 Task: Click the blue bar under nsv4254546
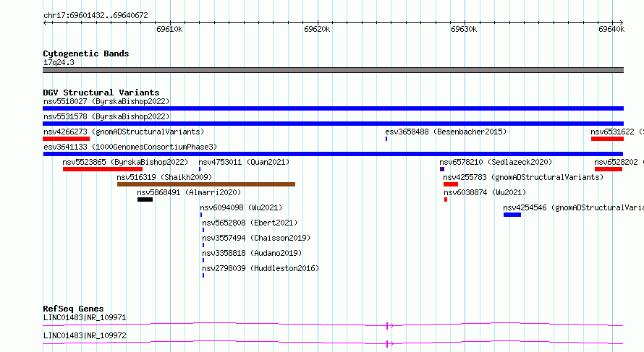512,215
